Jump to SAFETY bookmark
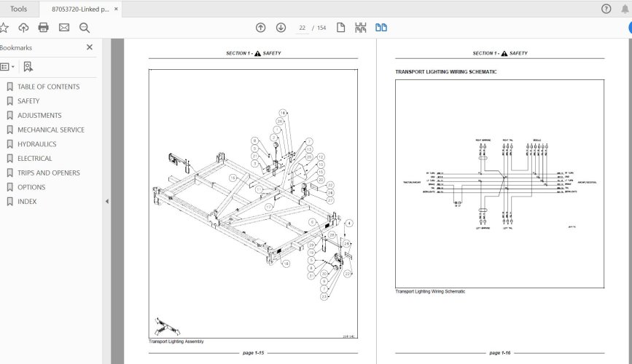This screenshot has height=364, width=632. click(x=28, y=101)
